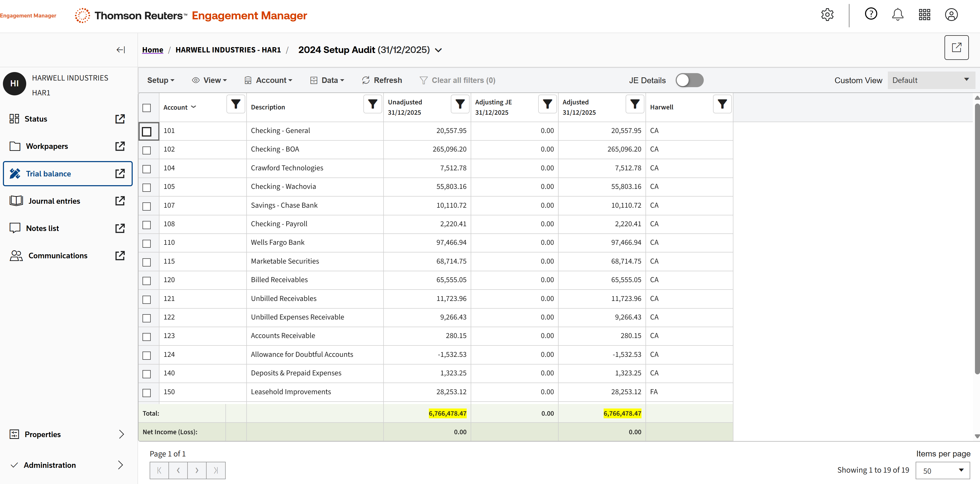Open the settings gear icon
This screenshot has width=980, height=484.
pyautogui.click(x=827, y=15)
